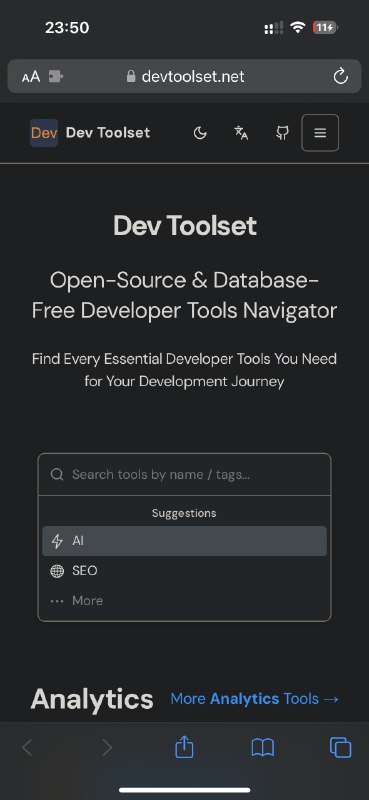Tap the 23:50 clock in status bar

pyautogui.click(x=67, y=28)
